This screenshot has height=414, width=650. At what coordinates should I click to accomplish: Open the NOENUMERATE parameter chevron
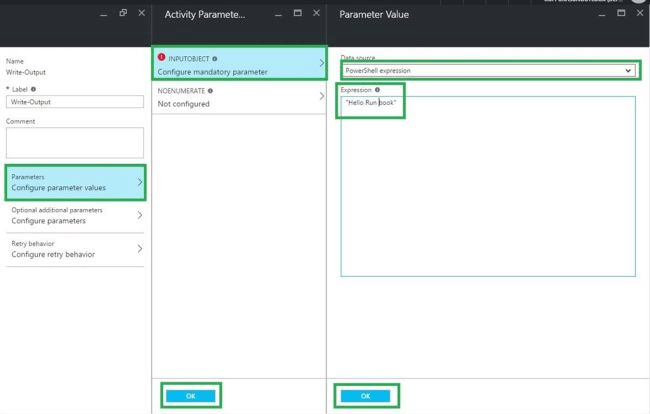tap(322, 96)
